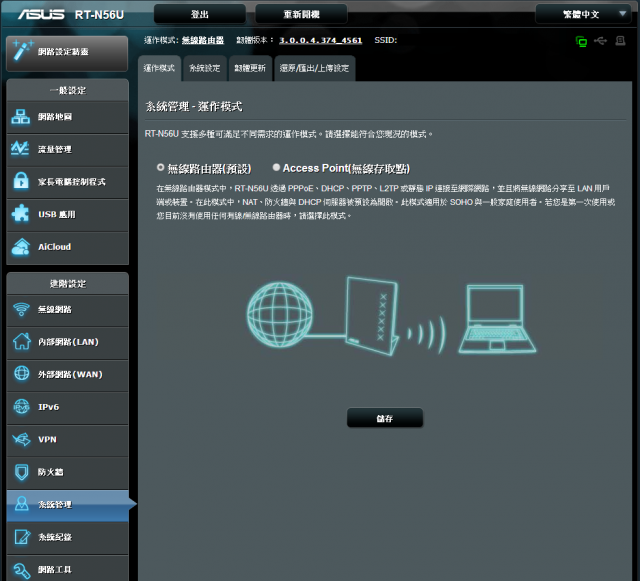The width and height of the screenshot is (640, 581).
Task: Click the 系統紀錄 notepad icon
Action: (22, 536)
